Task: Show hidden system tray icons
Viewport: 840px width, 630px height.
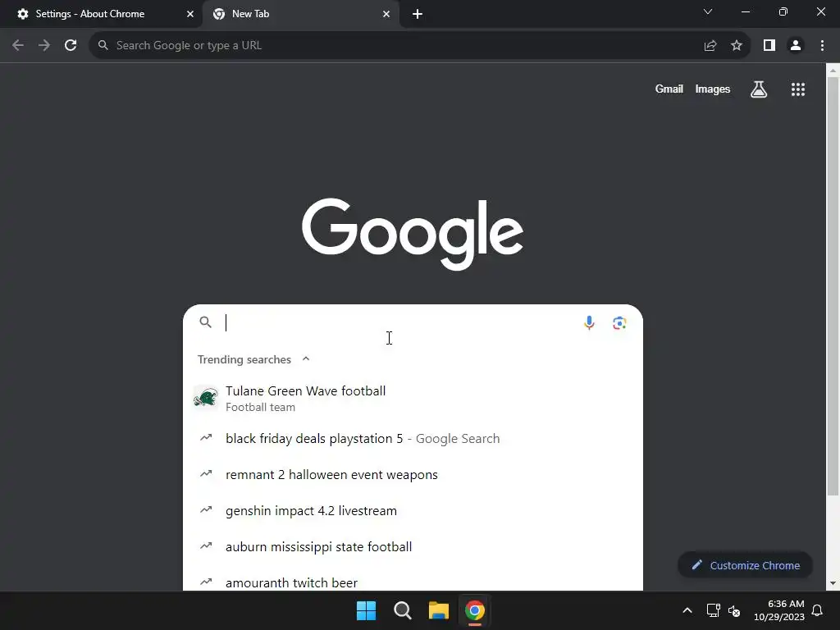Action: (687, 610)
